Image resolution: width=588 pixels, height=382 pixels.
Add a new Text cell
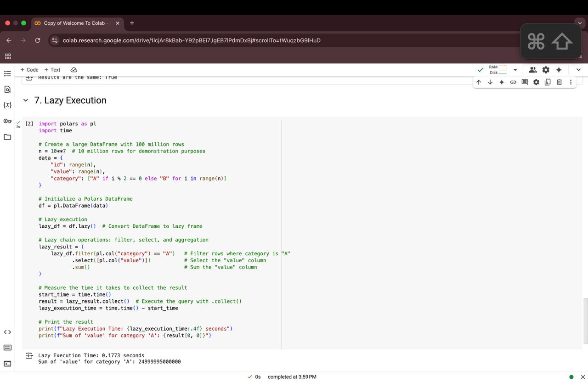pyautogui.click(x=52, y=70)
